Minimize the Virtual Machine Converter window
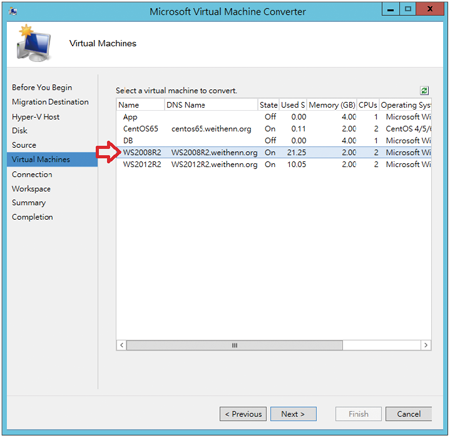This screenshot has height=438, width=450. pyautogui.click(x=390, y=9)
